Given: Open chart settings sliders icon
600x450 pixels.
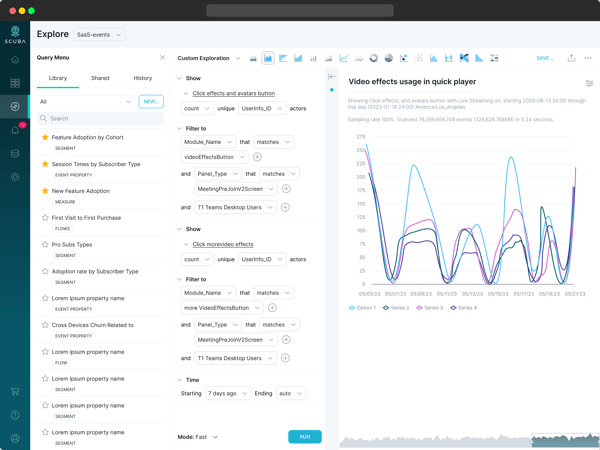Looking at the screenshot, I should [589, 83].
